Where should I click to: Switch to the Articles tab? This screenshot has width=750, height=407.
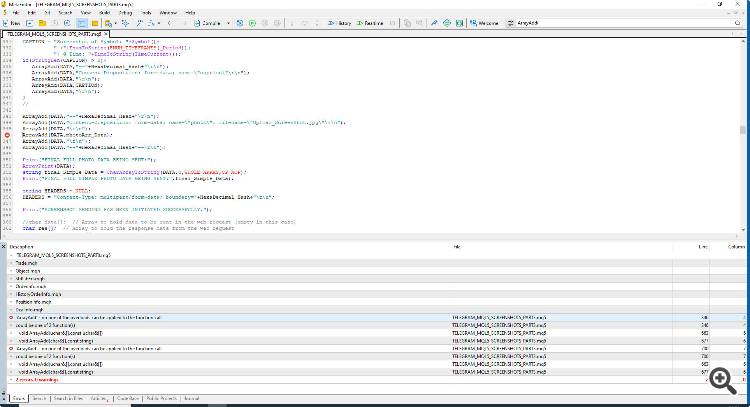click(99, 398)
